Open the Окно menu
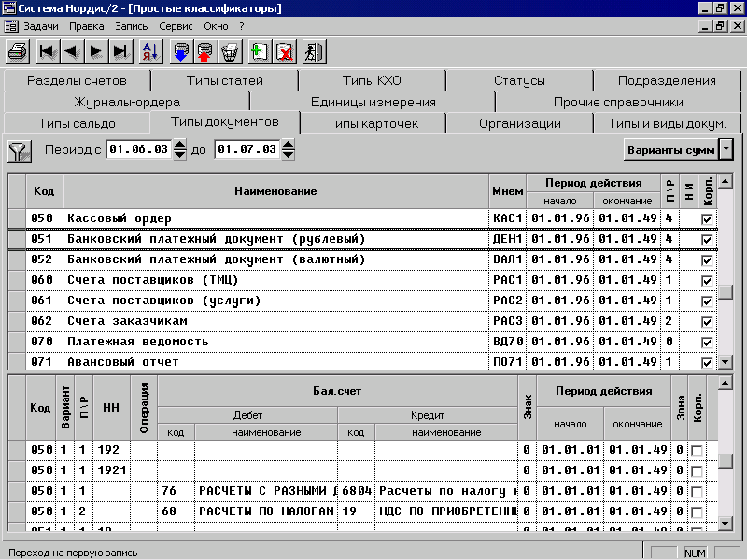This screenshot has width=747, height=560. [x=216, y=26]
